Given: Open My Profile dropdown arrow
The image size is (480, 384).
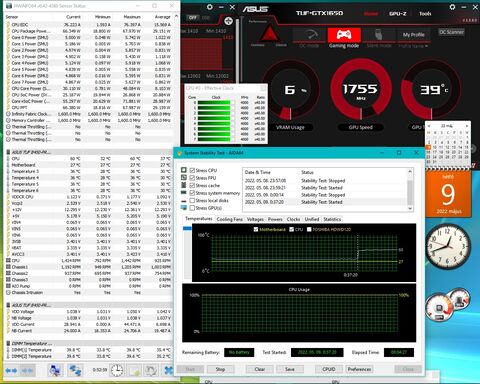Looking at the screenshot, I should [x=426, y=46].
